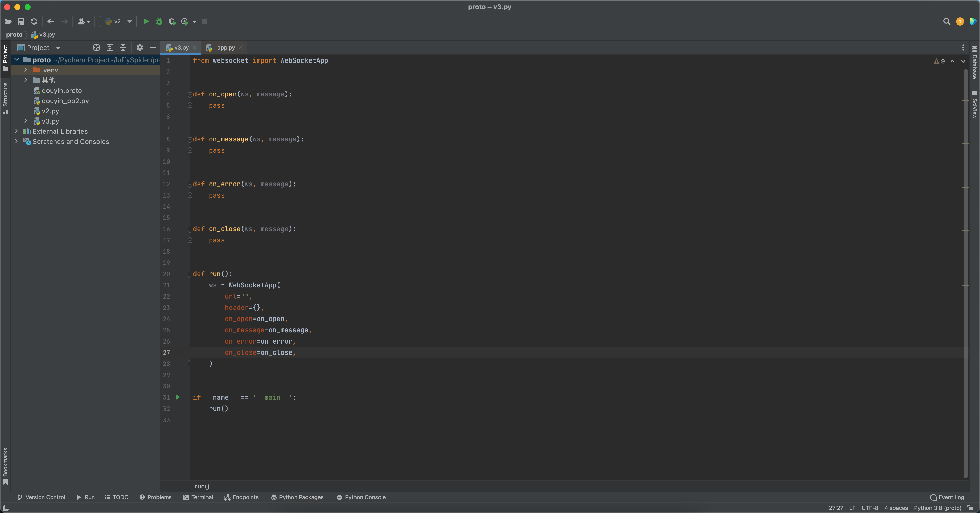Click Run button at bottom bar
This screenshot has width=980, height=513.
coord(85,497)
